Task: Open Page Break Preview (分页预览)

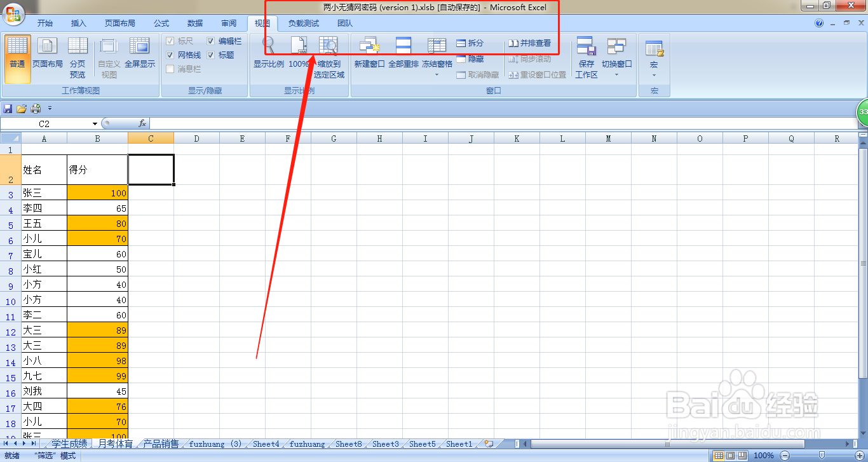Action: point(78,58)
